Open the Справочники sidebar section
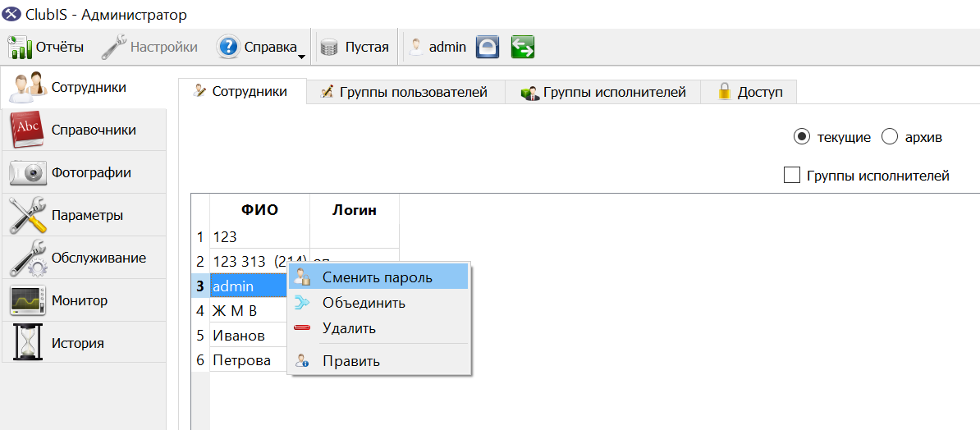Image resolution: width=980 pixels, height=430 pixels. pyautogui.click(x=84, y=130)
